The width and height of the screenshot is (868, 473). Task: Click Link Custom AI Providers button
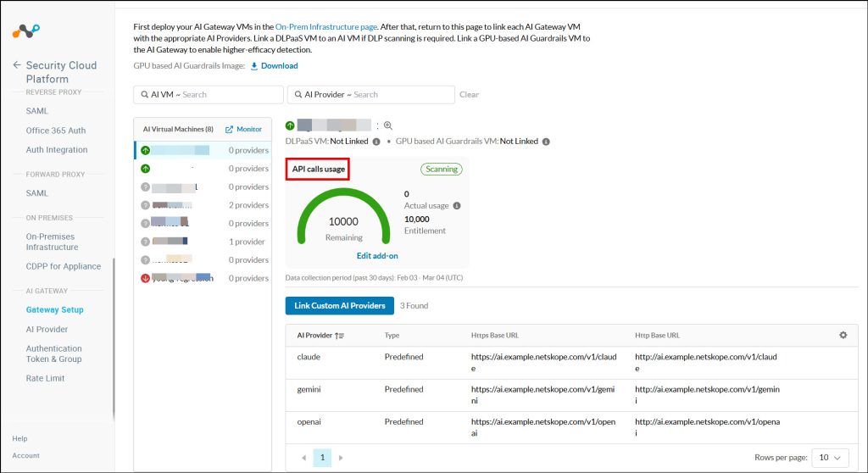340,306
